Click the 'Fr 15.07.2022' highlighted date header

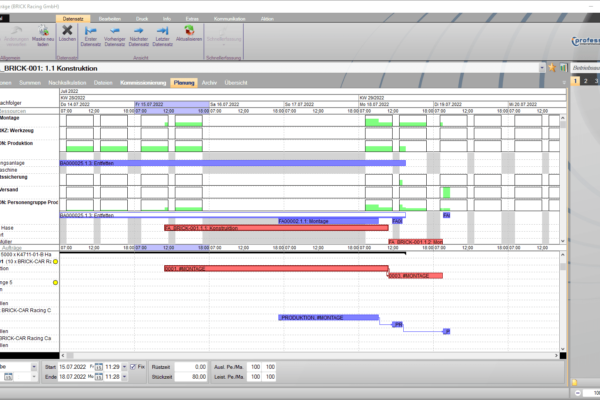(172, 104)
